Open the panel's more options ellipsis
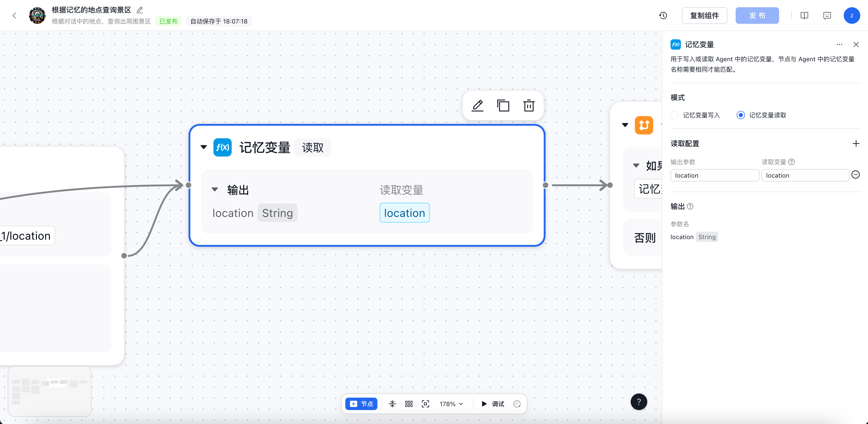Image resolution: width=868 pixels, height=424 pixels. [839, 44]
